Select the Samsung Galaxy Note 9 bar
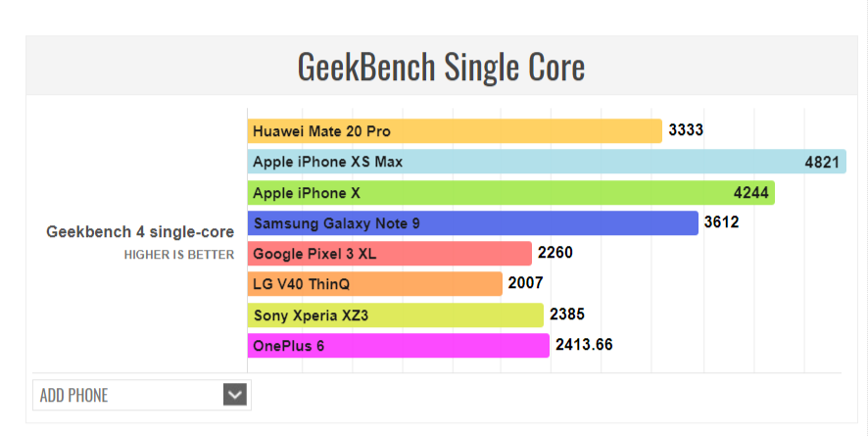 pyautogui.click(x=473, y=223)
